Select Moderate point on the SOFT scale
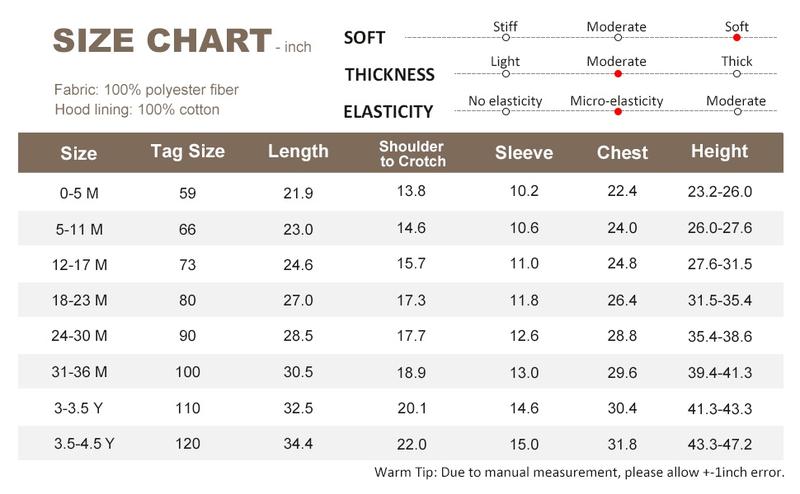The image size is (800, 494). click(x=617, y=37)
